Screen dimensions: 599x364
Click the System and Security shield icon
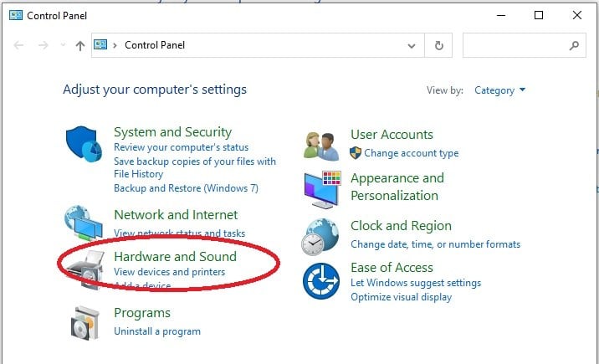84,145
